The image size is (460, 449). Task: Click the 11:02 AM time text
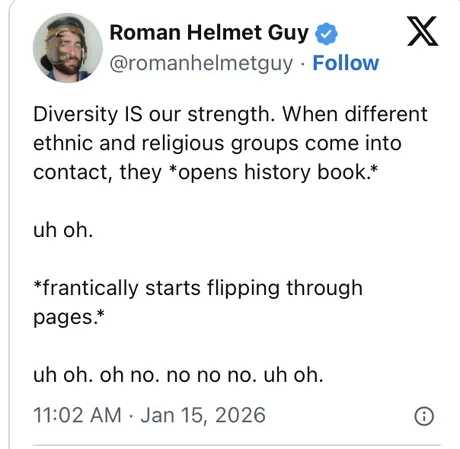click(x=77, y=415)
